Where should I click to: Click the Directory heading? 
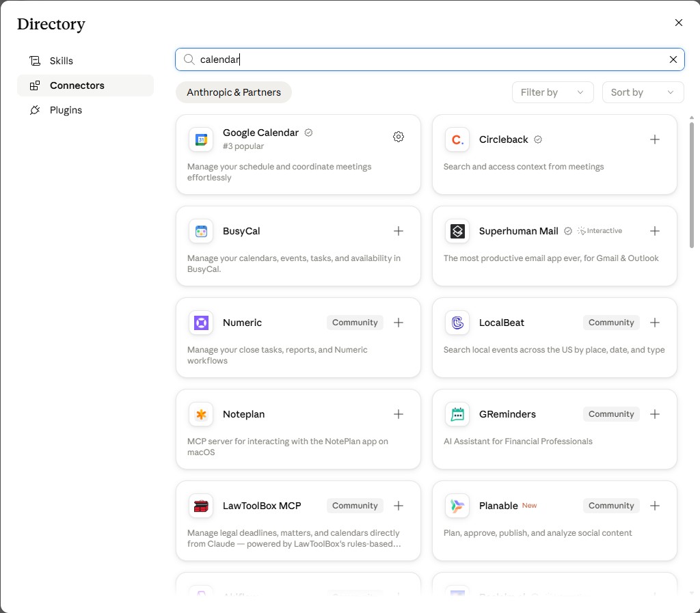click(x=51, y=24)
